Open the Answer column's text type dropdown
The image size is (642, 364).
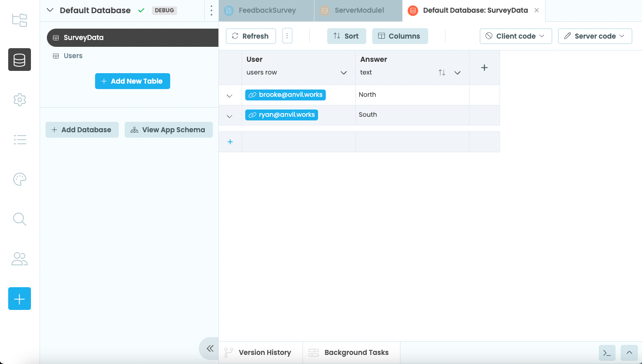coord(457,72)
